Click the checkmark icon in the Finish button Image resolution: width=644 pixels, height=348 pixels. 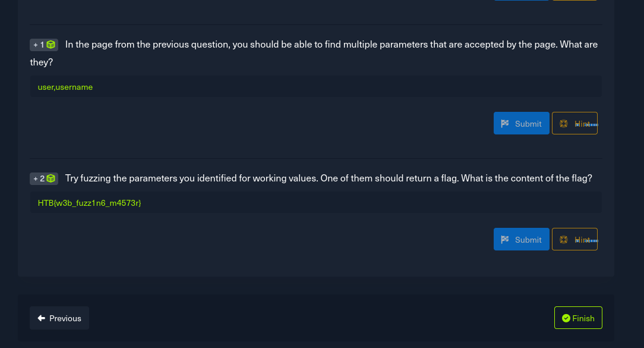566,318
